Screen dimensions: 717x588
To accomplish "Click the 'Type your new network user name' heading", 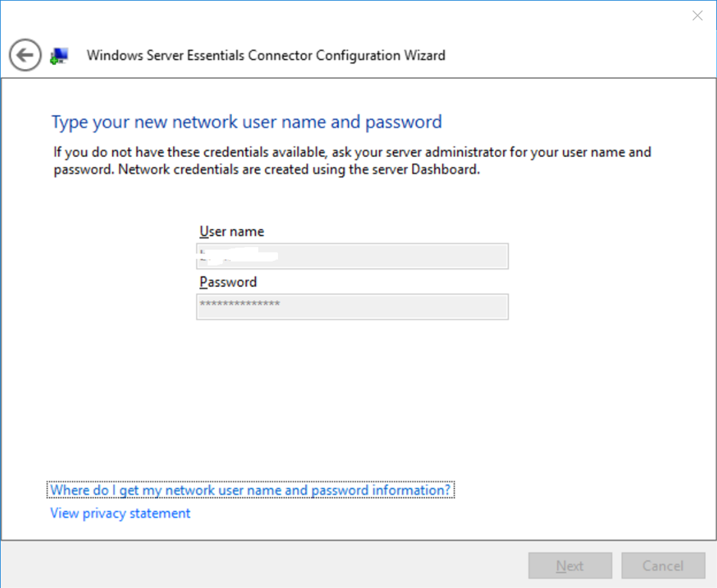I will click(247, 122).
